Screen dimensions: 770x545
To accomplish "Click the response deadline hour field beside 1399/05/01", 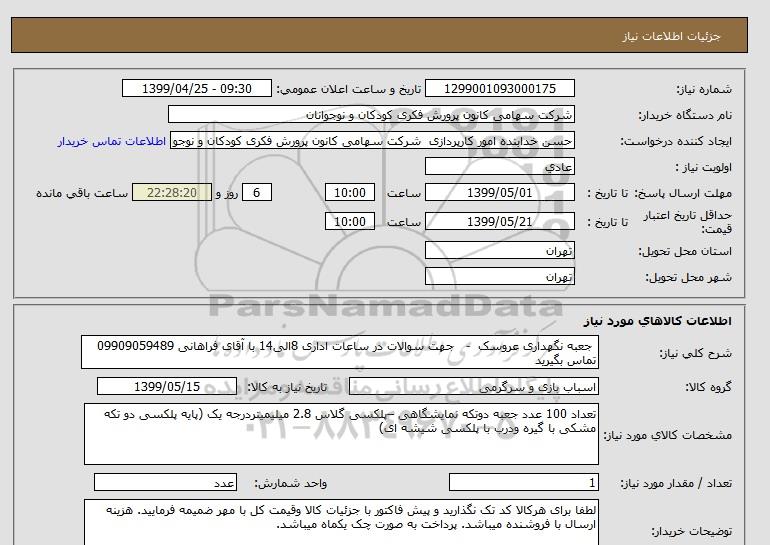I will [x=350, y=192].
